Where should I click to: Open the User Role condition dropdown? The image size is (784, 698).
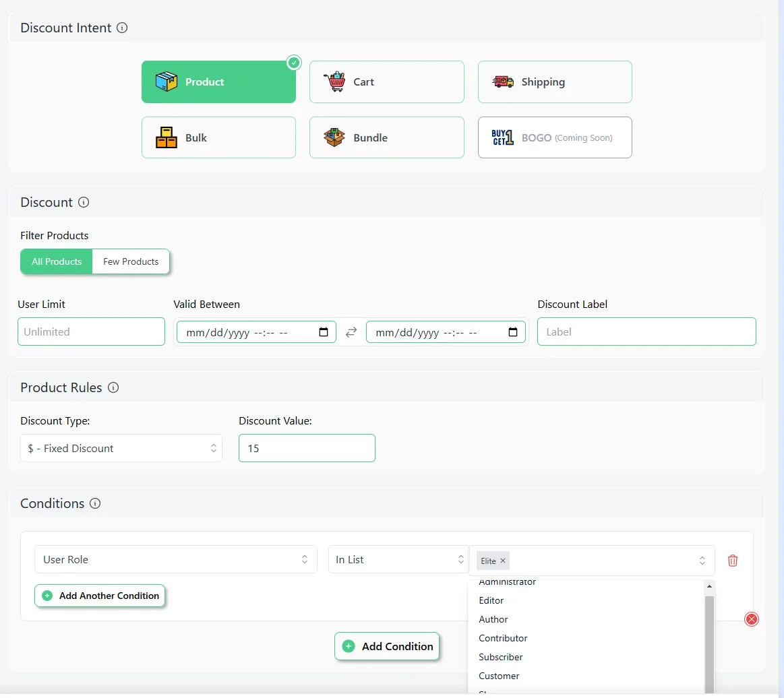[x=175, y=560]
